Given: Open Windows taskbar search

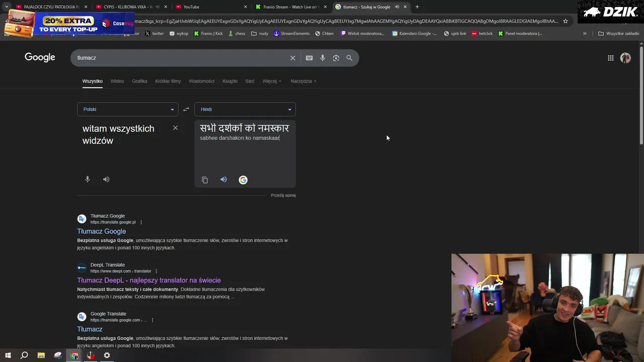Looking at the screenshot, I should [x=24, y=355].
